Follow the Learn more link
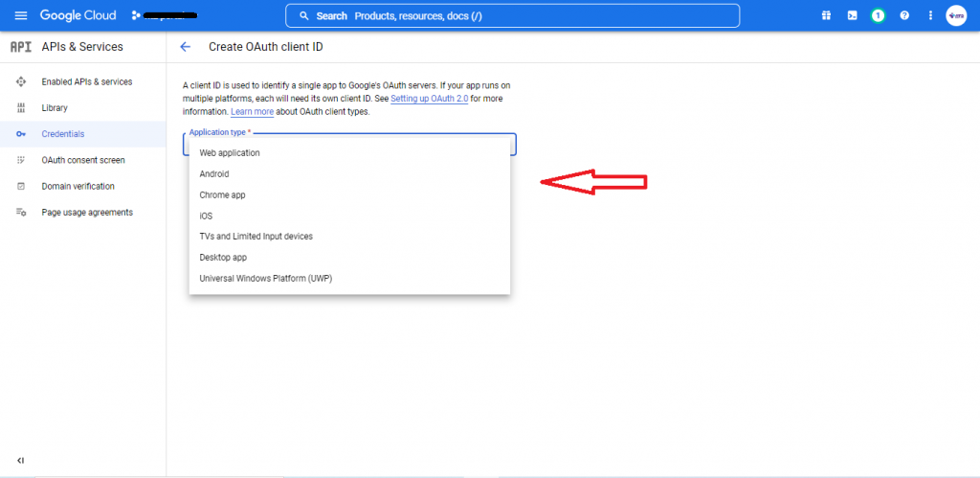This screenshot has width=980, height=478. (252, 112)
